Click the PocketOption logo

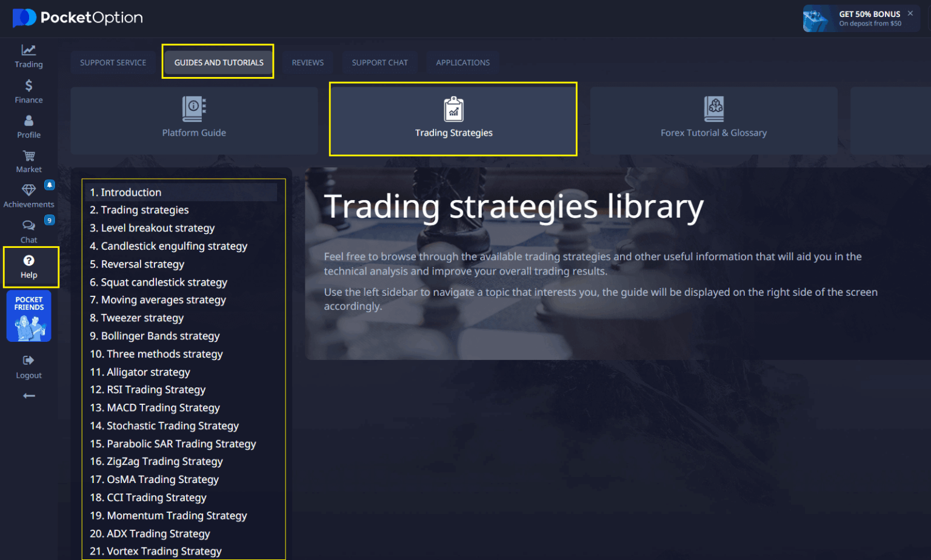click(78, 18)
